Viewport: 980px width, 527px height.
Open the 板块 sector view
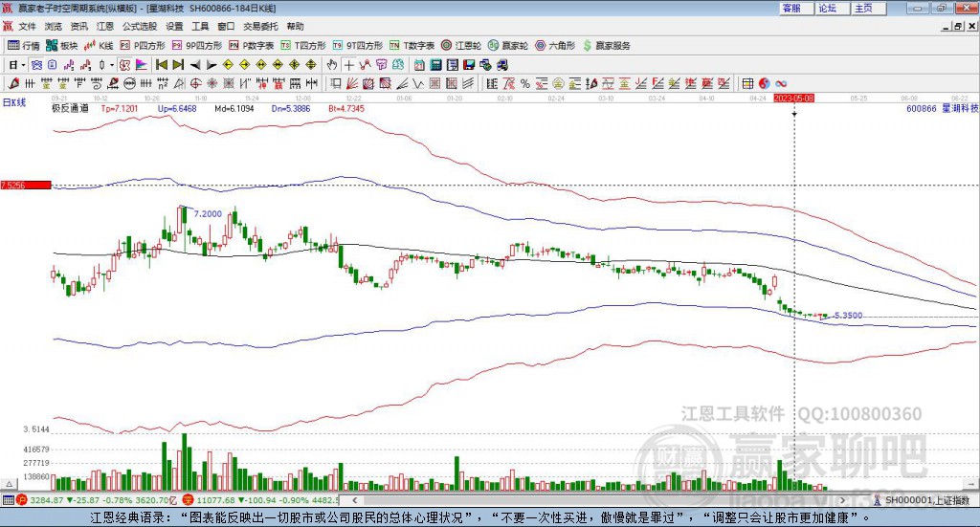click(x=62, y=46)
